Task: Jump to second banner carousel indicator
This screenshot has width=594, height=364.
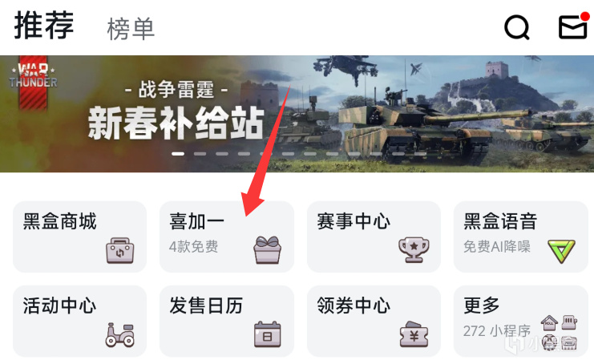Action: 200,154
